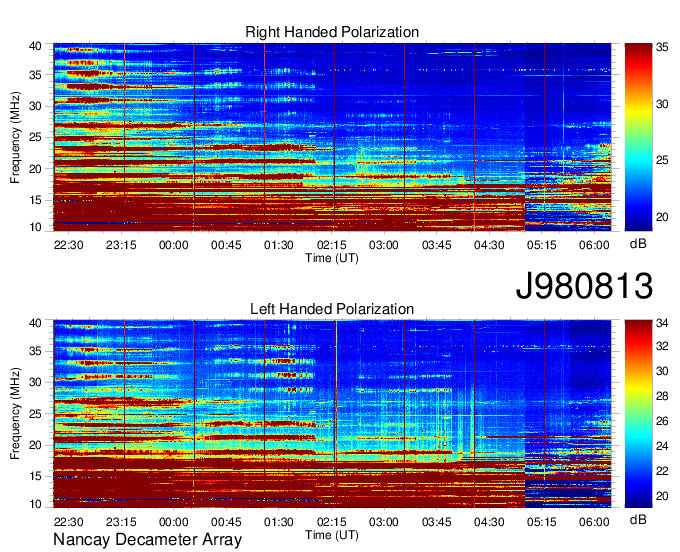The image size is (680, 552).
Task: Click the 06:00 time tick of Right Handed plot
Action: [594, 245]
